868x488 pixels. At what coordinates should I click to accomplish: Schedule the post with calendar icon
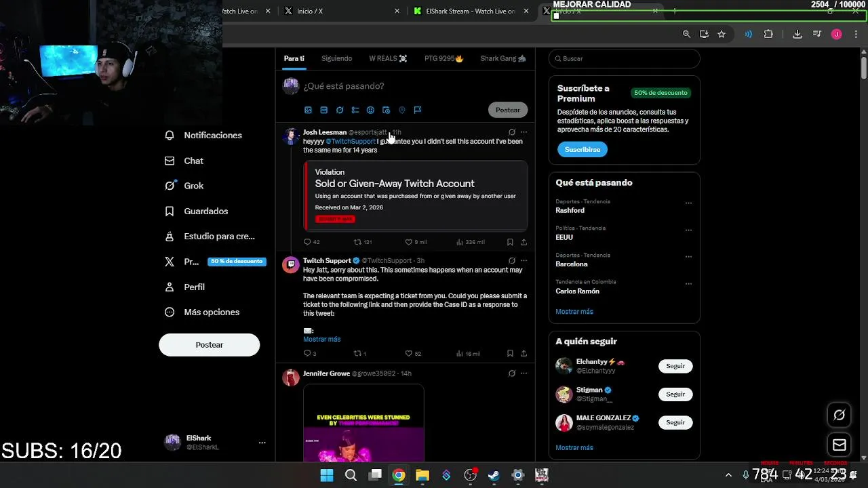click(386, 110)
